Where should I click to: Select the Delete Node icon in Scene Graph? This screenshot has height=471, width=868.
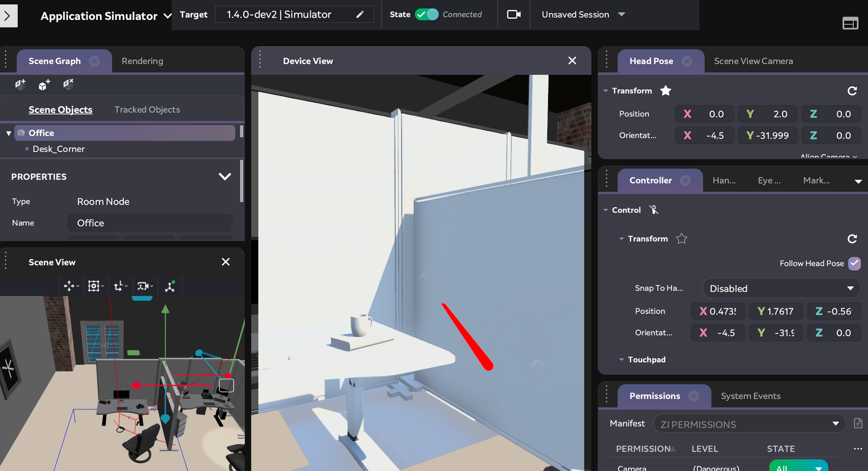click(x=69, y=85)
